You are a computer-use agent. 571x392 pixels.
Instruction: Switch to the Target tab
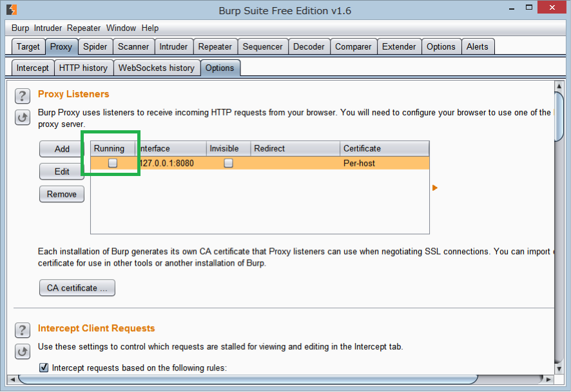[x=28, y=46]
